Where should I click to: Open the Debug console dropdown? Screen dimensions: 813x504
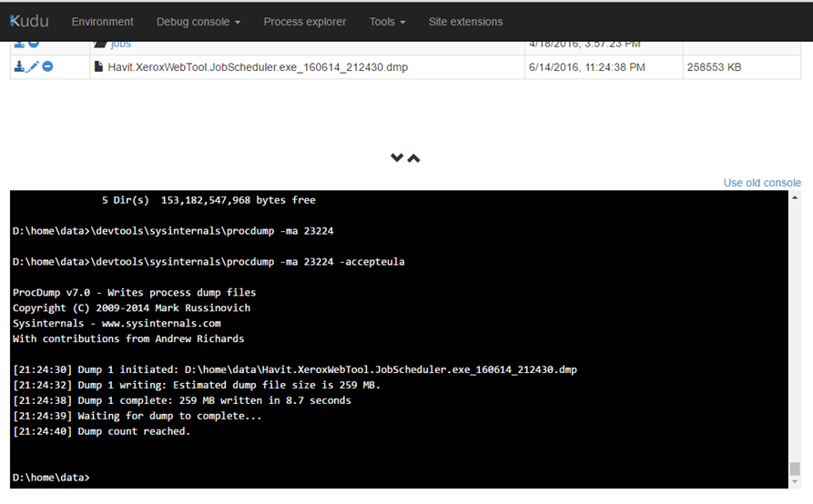198,22
